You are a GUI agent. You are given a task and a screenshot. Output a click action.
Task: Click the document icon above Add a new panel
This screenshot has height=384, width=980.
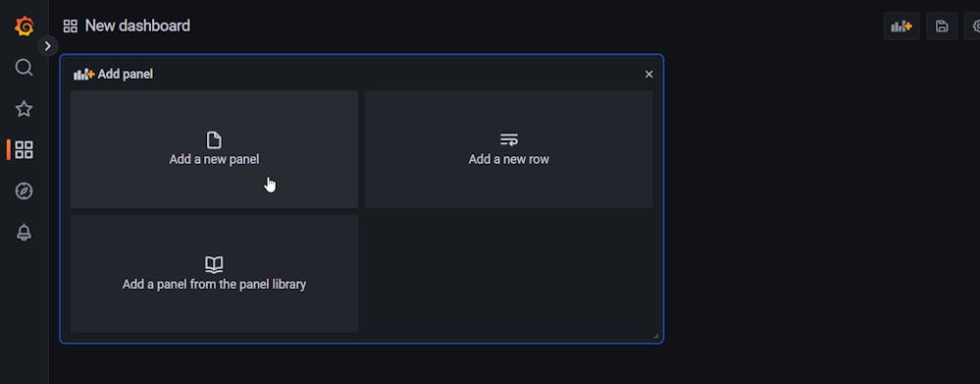pos(214,140)
